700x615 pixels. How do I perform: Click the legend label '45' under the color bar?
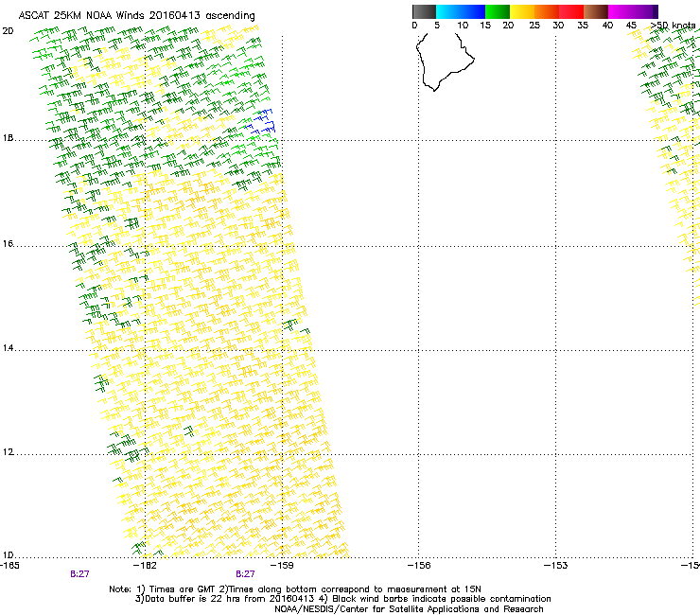click(x=631, y=26)
